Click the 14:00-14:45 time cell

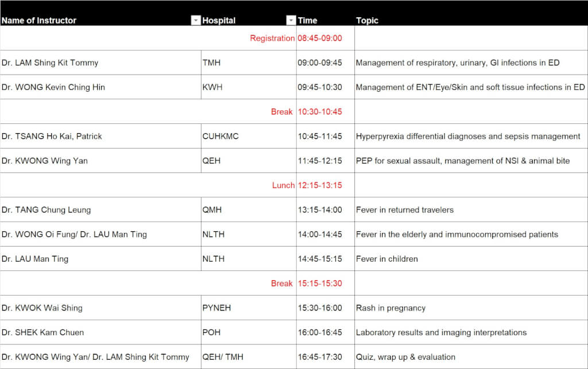click(320, 234)
